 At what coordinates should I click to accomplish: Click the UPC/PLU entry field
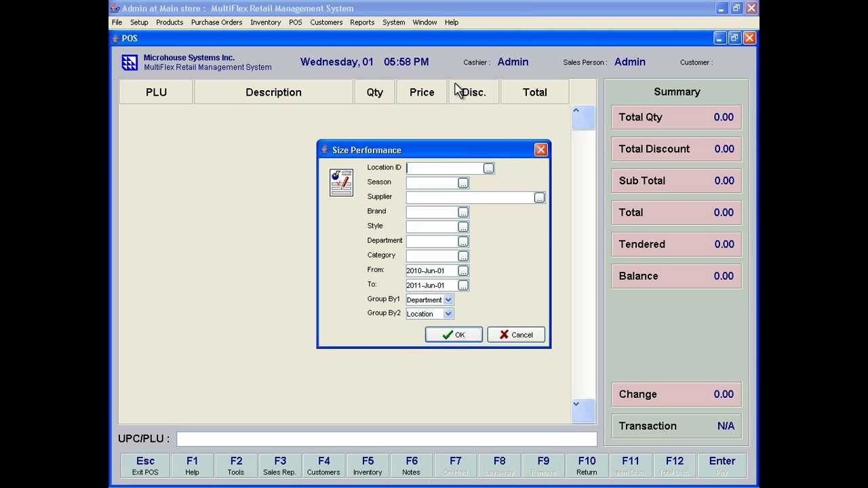click(387, 439)
